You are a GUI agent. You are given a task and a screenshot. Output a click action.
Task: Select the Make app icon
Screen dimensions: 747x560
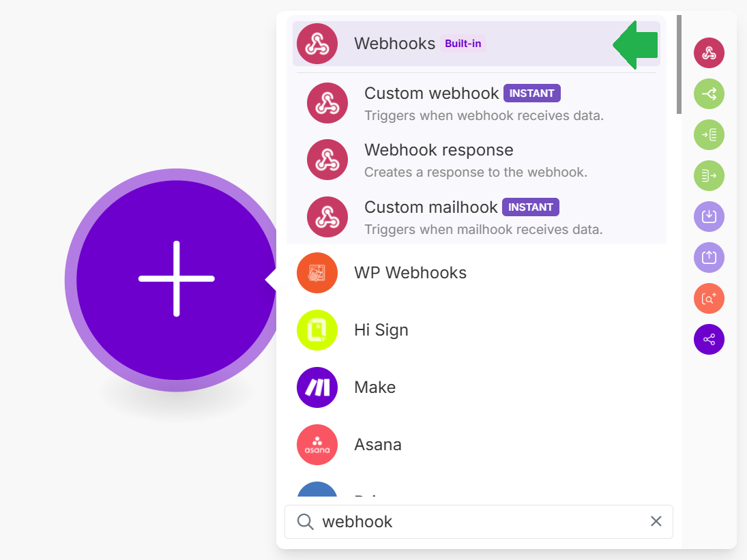pyautogui.click(x=317, y=387)
